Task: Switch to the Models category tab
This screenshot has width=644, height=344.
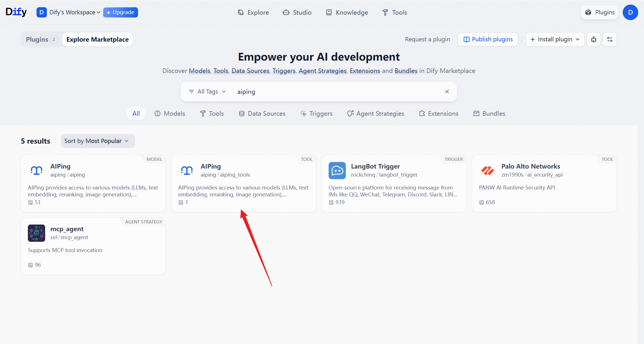Action: 170,113
